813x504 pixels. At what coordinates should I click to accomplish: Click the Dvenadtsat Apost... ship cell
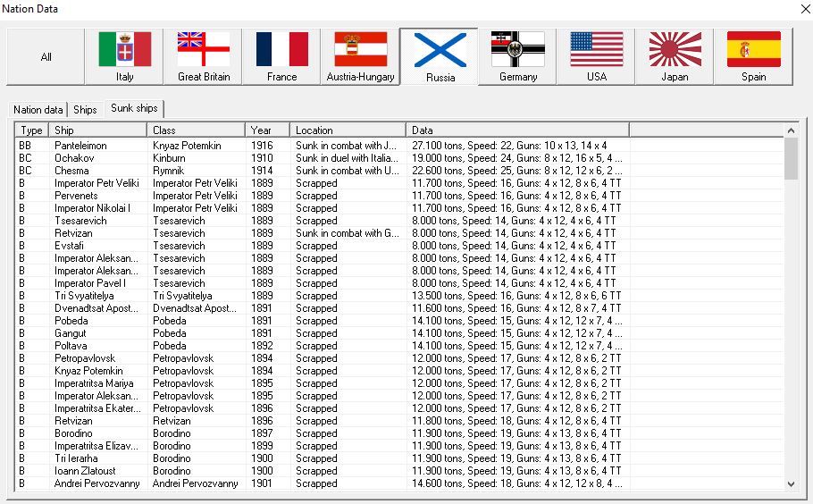click(96, 308)
